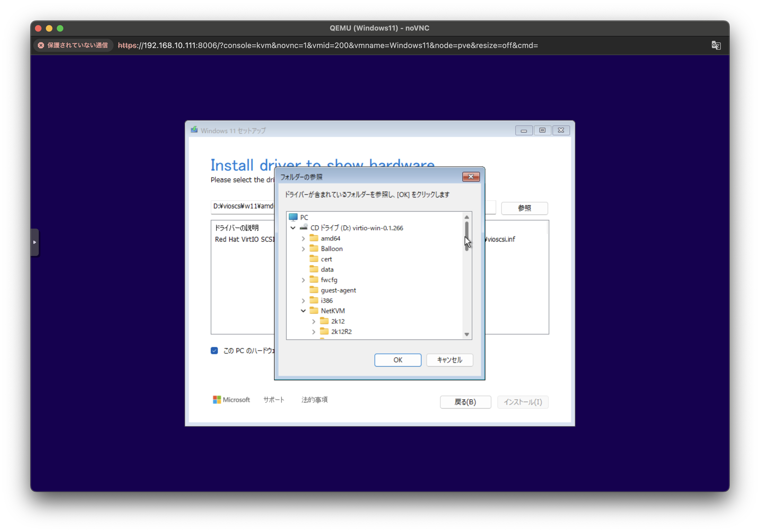The height and width of the screenshot is (532, 760).
Task: Close the folder browse dialog with X
Action: (471, 177)
